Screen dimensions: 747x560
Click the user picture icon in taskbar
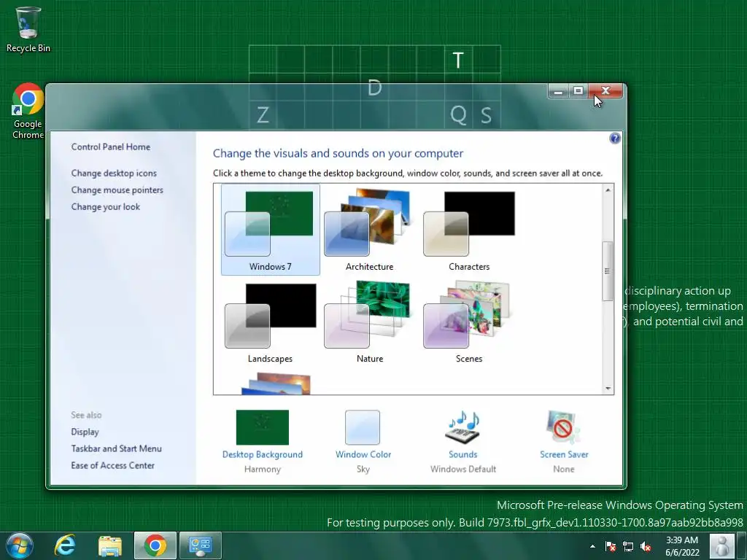(x=721, y=545)
